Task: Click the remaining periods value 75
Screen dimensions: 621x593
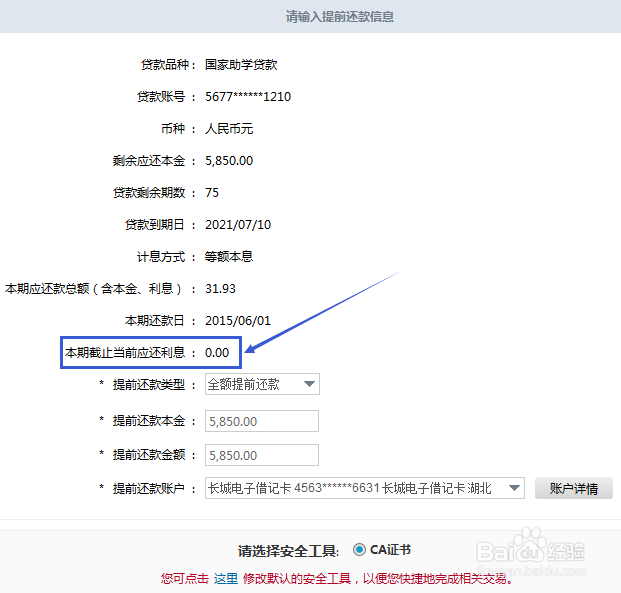Action: tap(212, 193)
